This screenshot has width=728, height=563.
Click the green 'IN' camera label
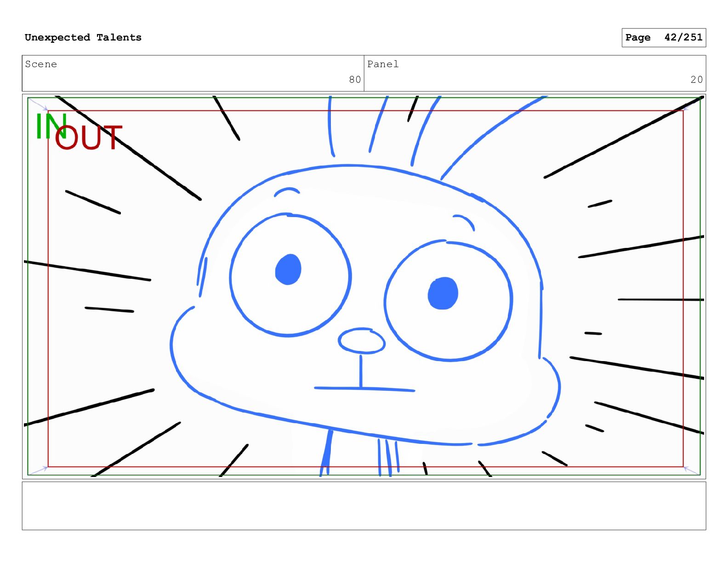point(51,126)
